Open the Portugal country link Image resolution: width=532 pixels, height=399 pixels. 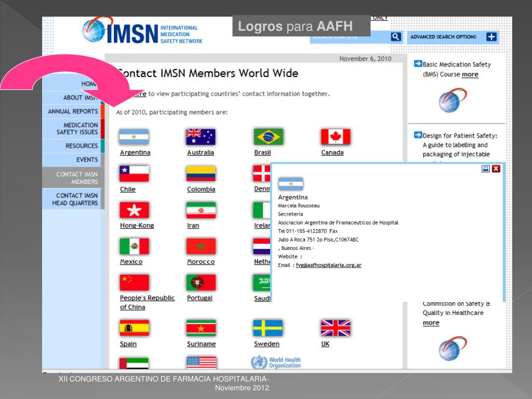tap(200, 298)
